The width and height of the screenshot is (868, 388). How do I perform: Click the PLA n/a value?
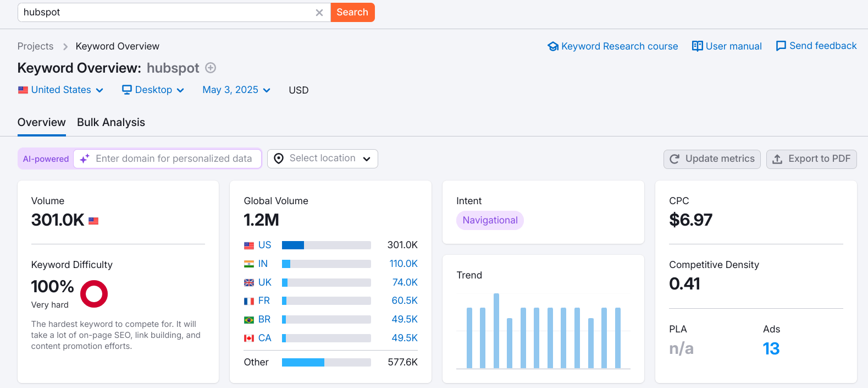coord(681,348)
